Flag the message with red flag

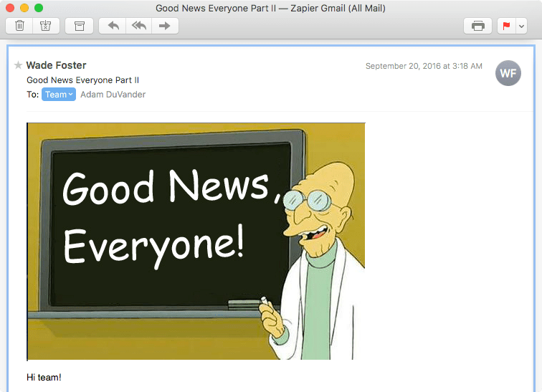(x=506, y=26)
